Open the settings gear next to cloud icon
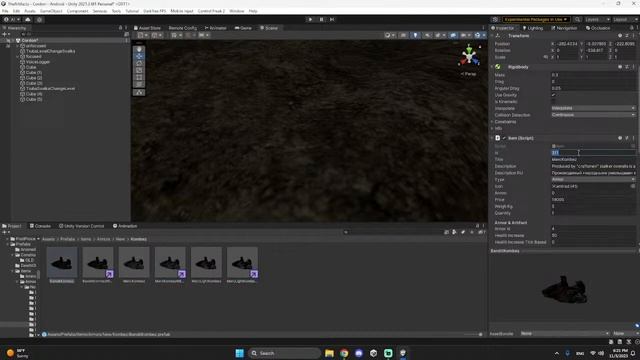640x360 pixels. (x=39, y=19)
